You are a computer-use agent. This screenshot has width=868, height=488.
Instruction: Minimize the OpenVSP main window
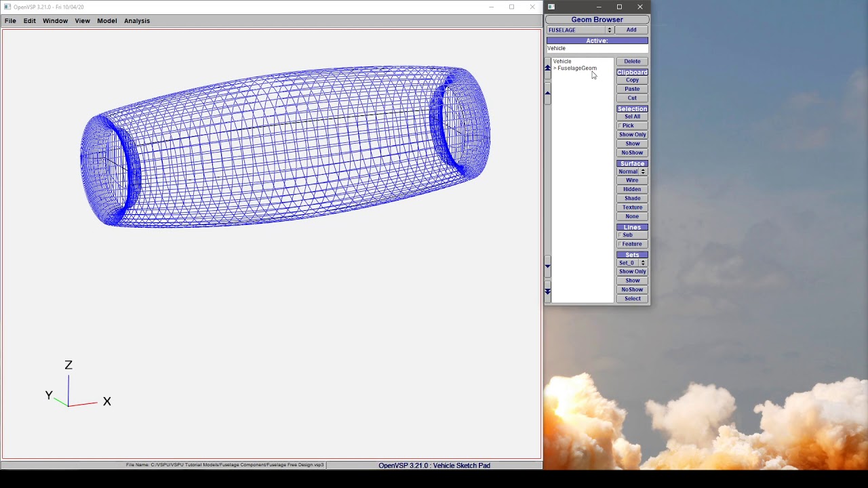tap(492, 7)
